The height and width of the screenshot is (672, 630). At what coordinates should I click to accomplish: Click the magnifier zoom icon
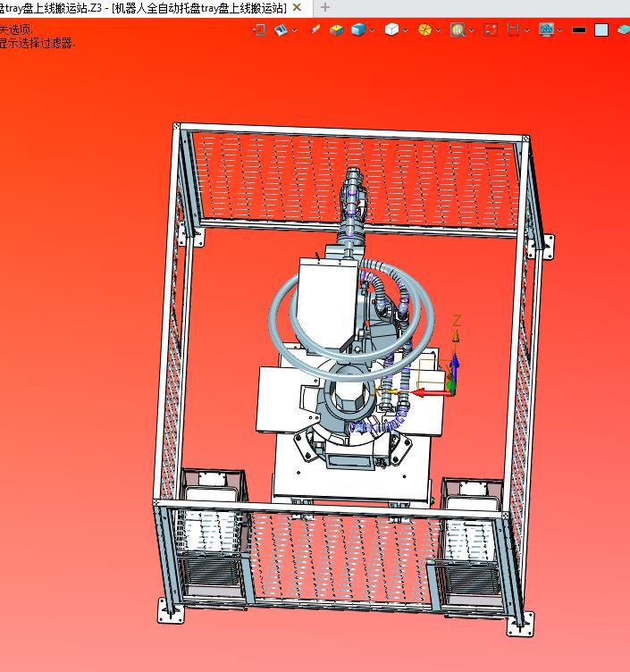[458, 30]
